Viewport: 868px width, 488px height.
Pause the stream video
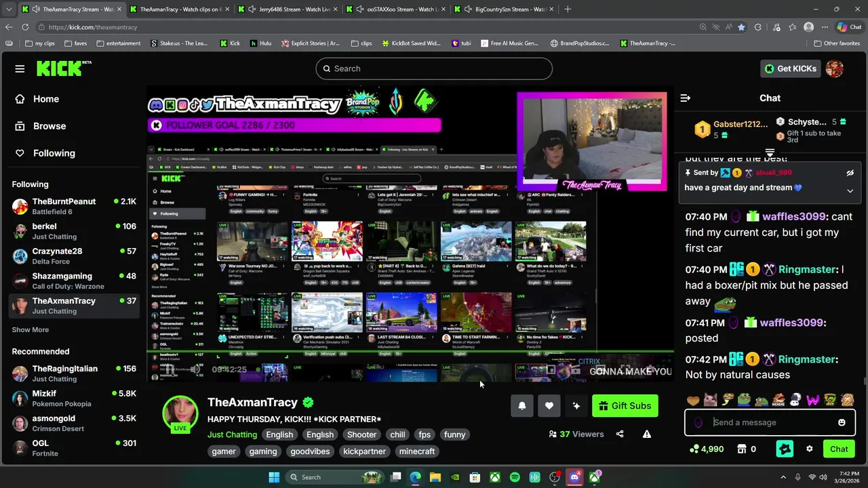pyautogui.click(x=170, y=369)
